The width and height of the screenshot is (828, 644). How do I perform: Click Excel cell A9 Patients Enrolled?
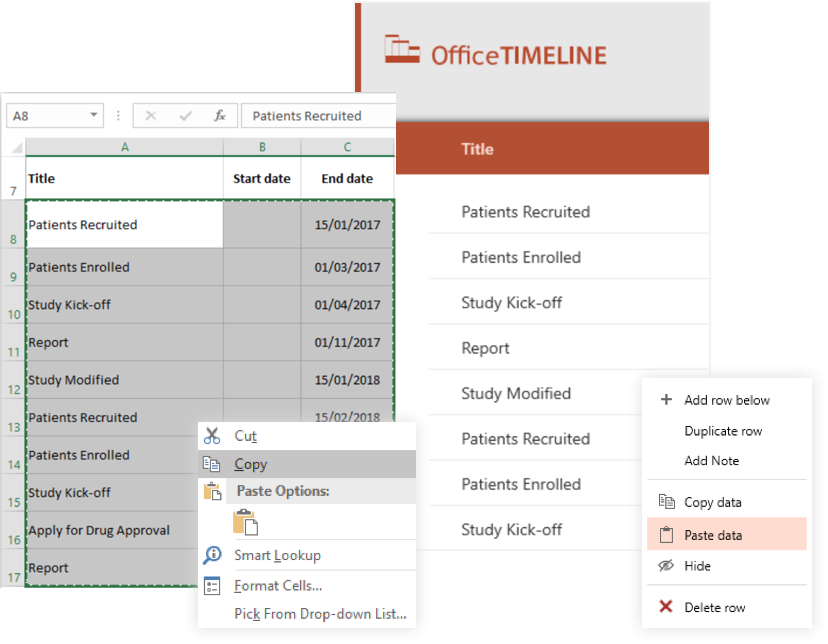125,267
